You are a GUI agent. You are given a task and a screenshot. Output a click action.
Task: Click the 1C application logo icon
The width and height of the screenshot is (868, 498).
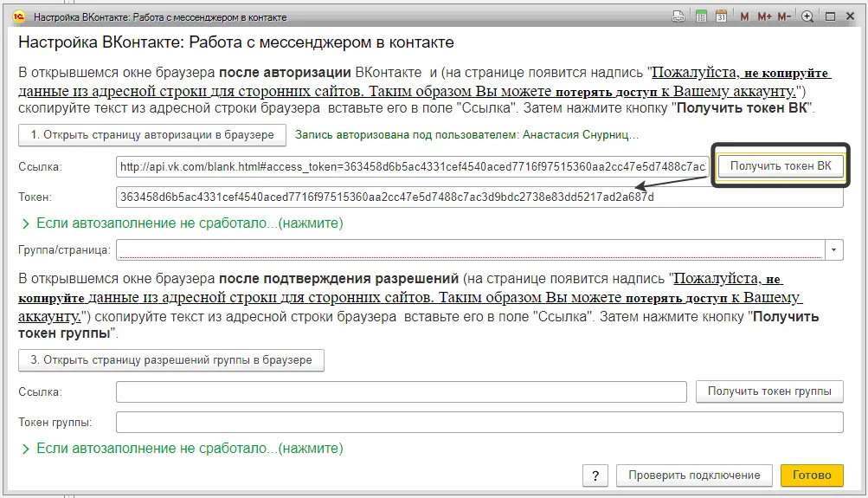coord(18,16)
